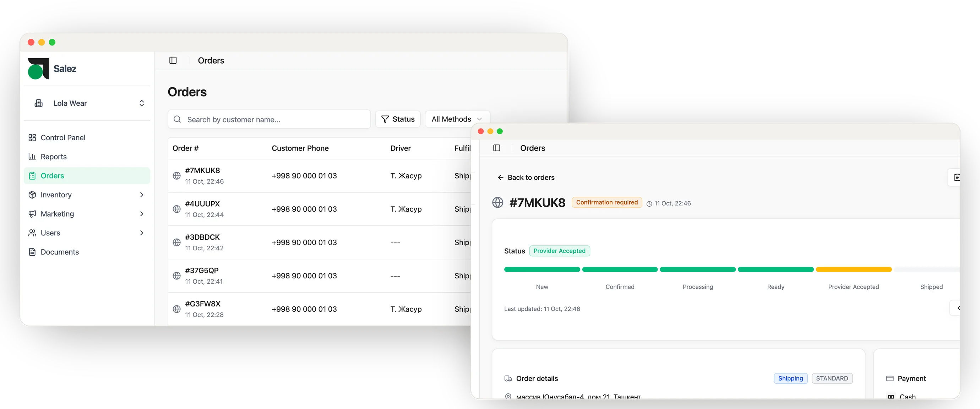Click document icon button at detail top right
Viewport: 980px width, 409px height.
955,177
